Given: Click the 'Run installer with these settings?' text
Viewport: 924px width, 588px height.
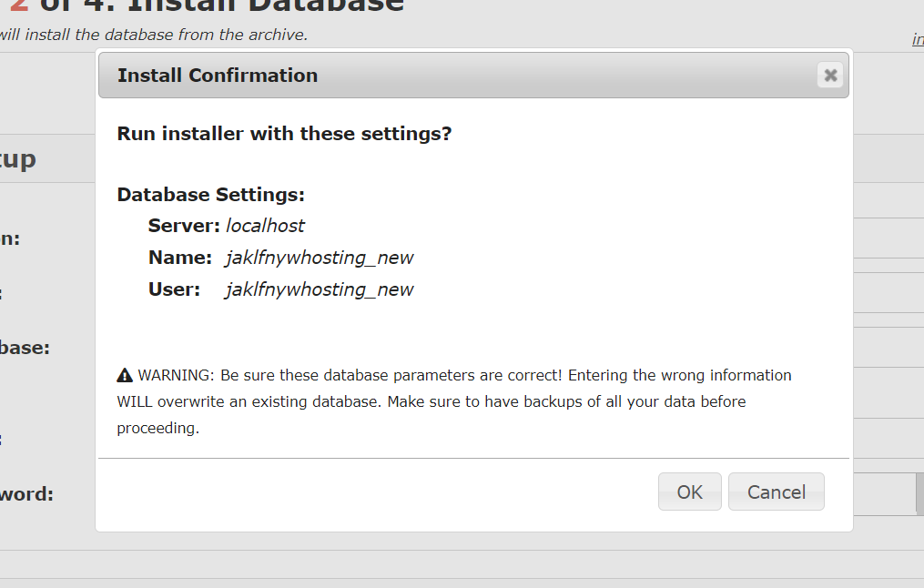Looking at the screenshot, I should pyautogui.click(x=284, y=134).
